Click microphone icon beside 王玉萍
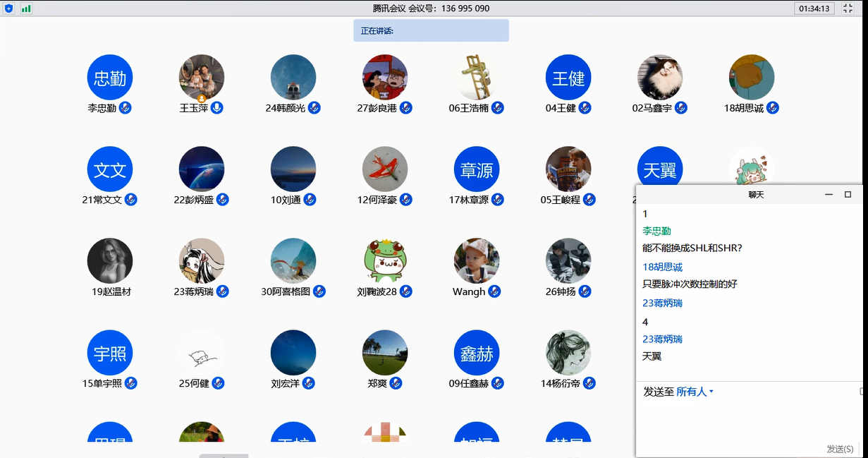This screenshot has width=868, height=458. click(x=217, y=108)
